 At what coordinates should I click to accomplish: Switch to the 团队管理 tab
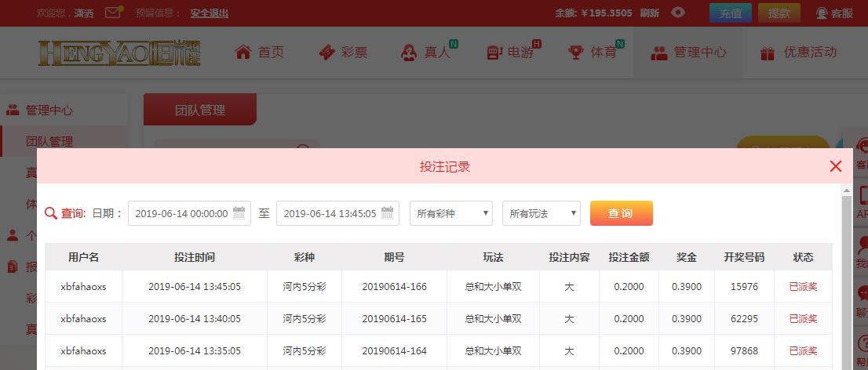(x=200, y=110)
